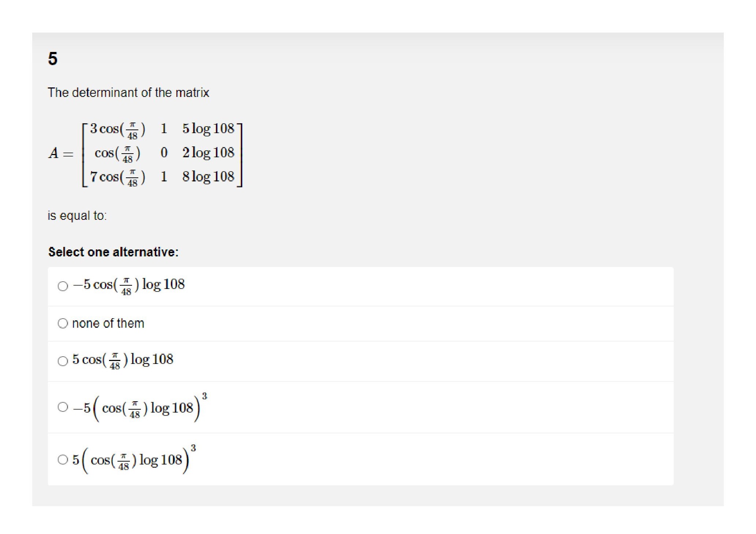
Task: Click the exponent 3 on the last answer option
Action: click(x=194, y=448)
